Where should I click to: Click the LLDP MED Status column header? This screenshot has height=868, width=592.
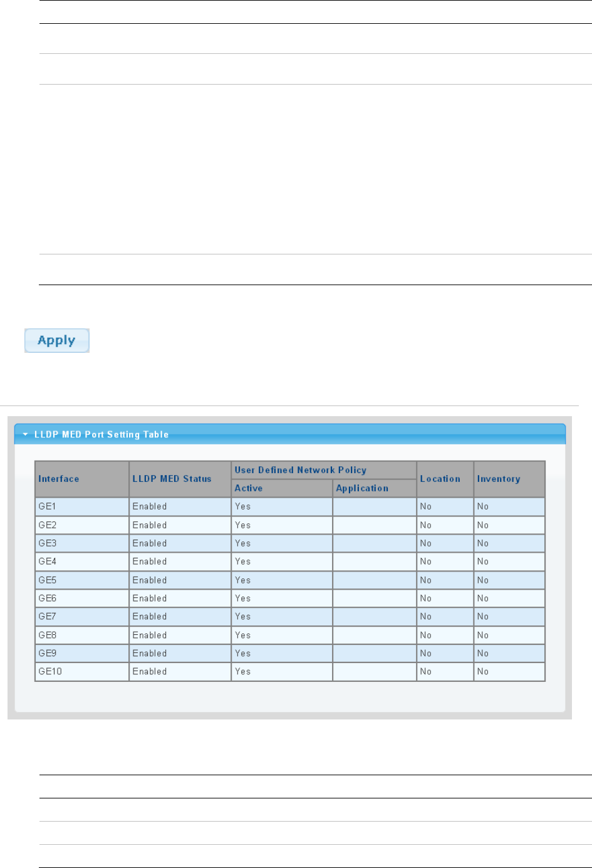(x=180, y=479)
